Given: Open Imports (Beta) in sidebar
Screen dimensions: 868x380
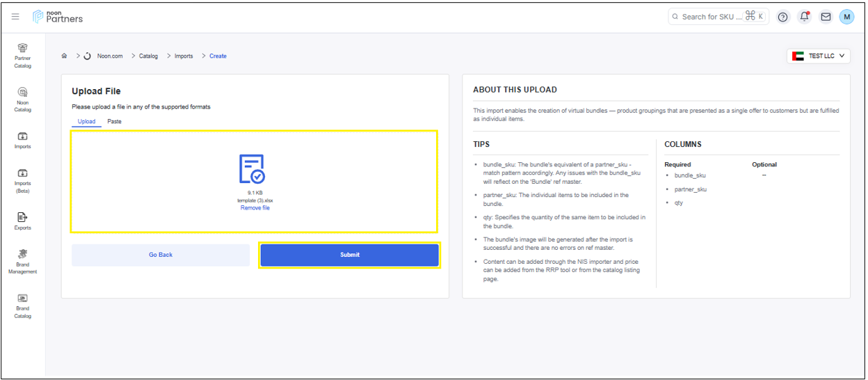Looking at the screenshot, I should (x=23, y=180).
